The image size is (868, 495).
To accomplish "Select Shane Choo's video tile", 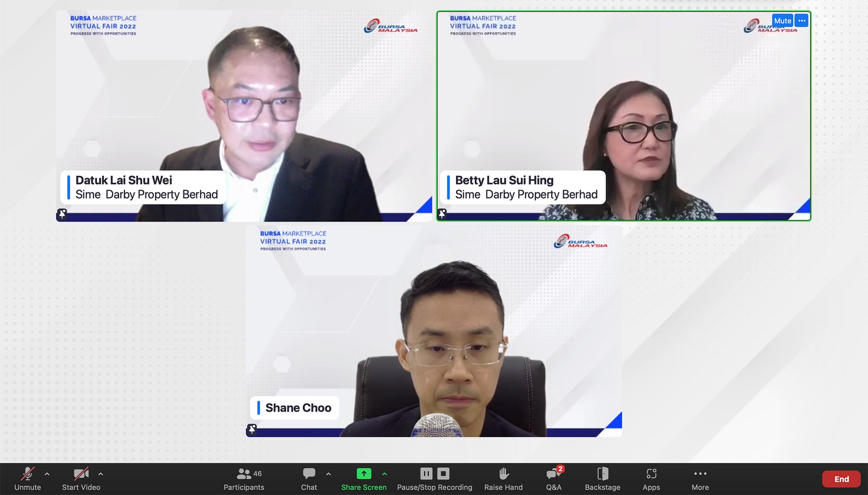I will [x=434, y=331].
